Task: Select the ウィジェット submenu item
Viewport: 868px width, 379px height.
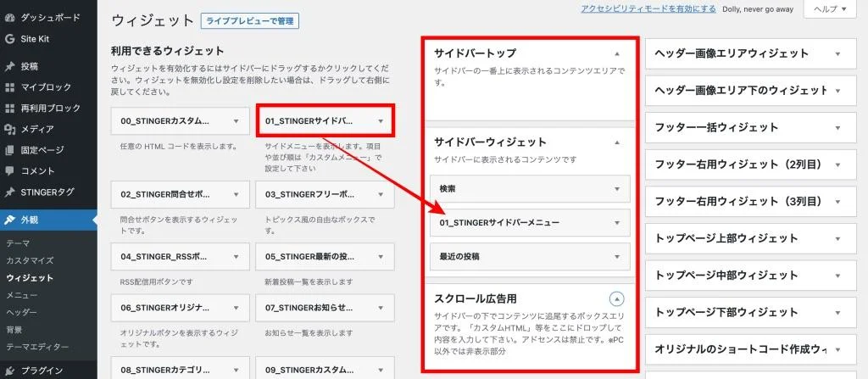Action: pos(30,277)
